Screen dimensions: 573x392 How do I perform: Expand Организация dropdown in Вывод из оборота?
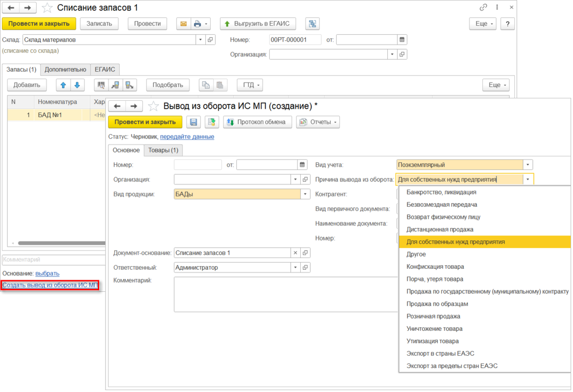click(x=296, y=180)
